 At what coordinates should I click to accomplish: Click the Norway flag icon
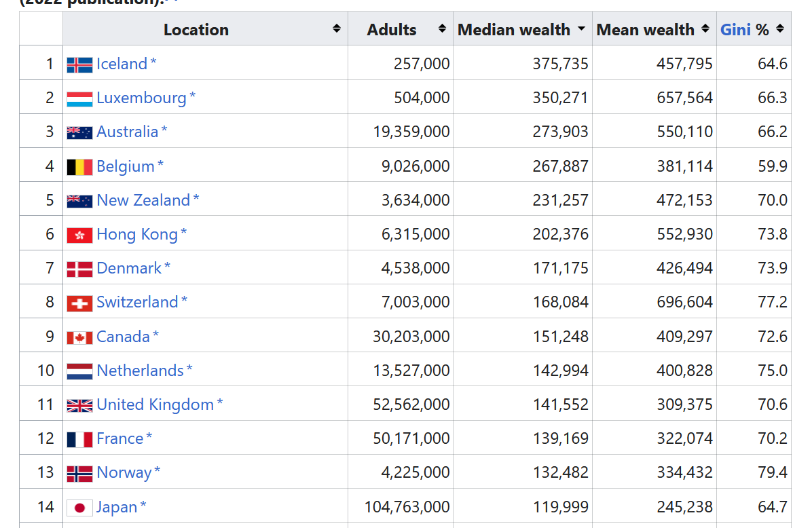pos(79,474)
